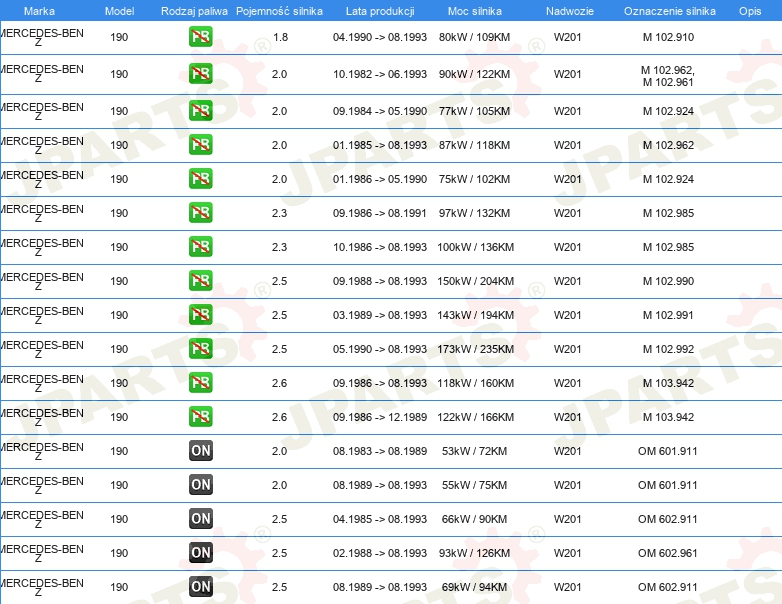Click production dates 10.1982 -> 06.1993

pos(380,74)
